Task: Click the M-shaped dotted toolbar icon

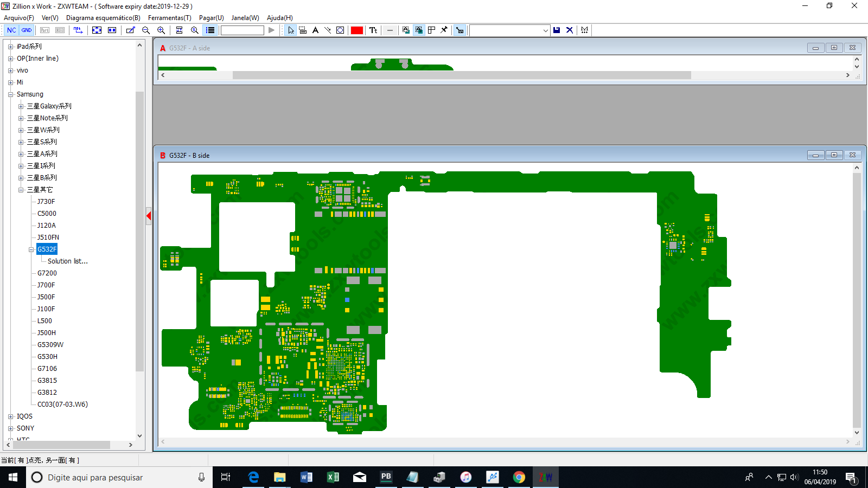Action: tap(584, 30)
